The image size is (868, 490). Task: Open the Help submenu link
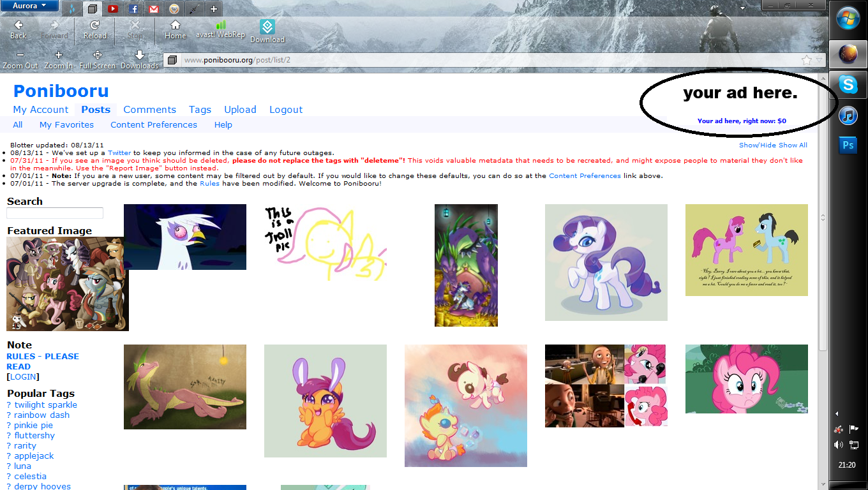coord(223,125)
